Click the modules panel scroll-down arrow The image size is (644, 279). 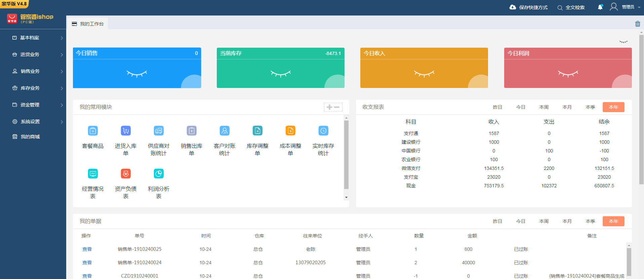(346, 197)
